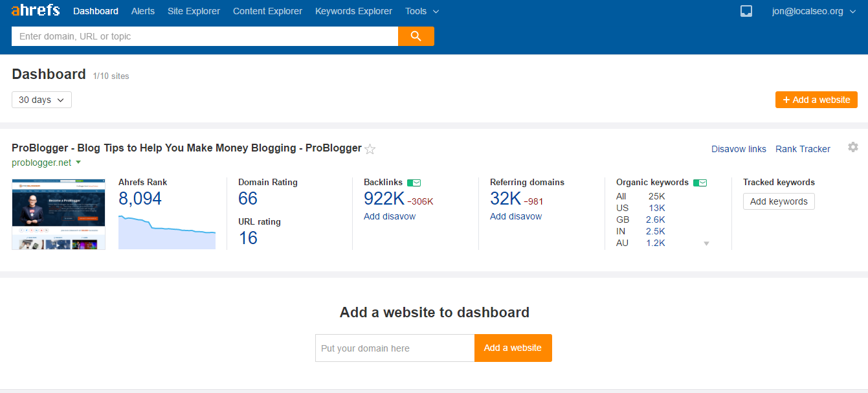Click the Backlinks email alert icon

coord(414,183)
